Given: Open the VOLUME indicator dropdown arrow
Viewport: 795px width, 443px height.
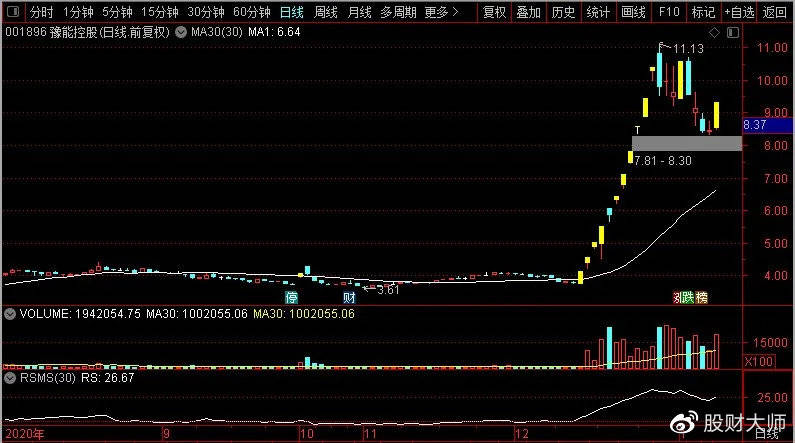Looking at the screenshot, I should pyautogui.click(x=10, y=314).
